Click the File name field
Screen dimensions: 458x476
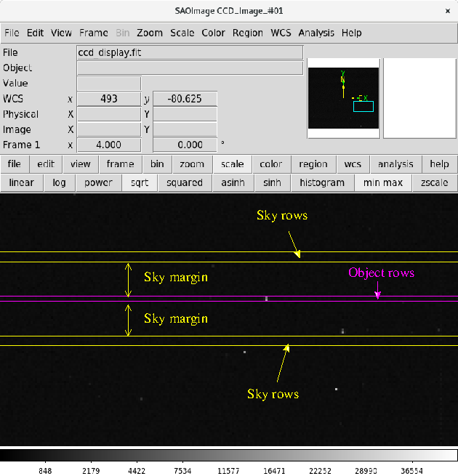coord(190,52)
